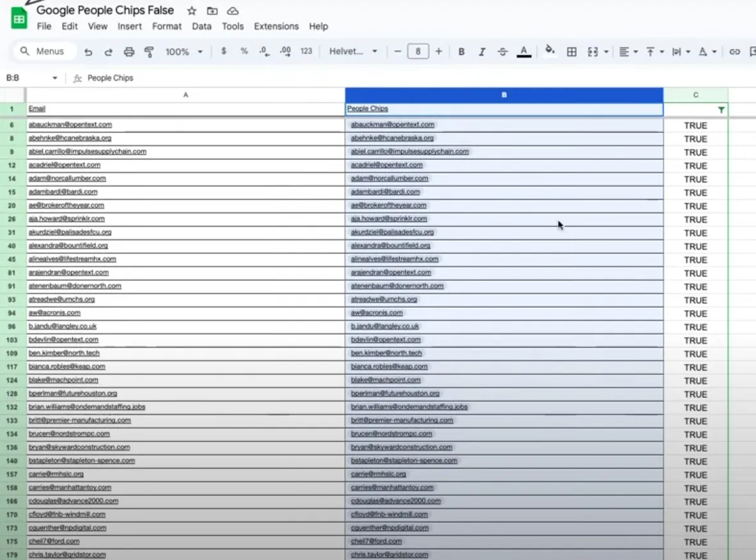The width and height of the screenshot is (756, 560).
Task: Select column C header
Action: pyautogui.click(x=695, y=95)
